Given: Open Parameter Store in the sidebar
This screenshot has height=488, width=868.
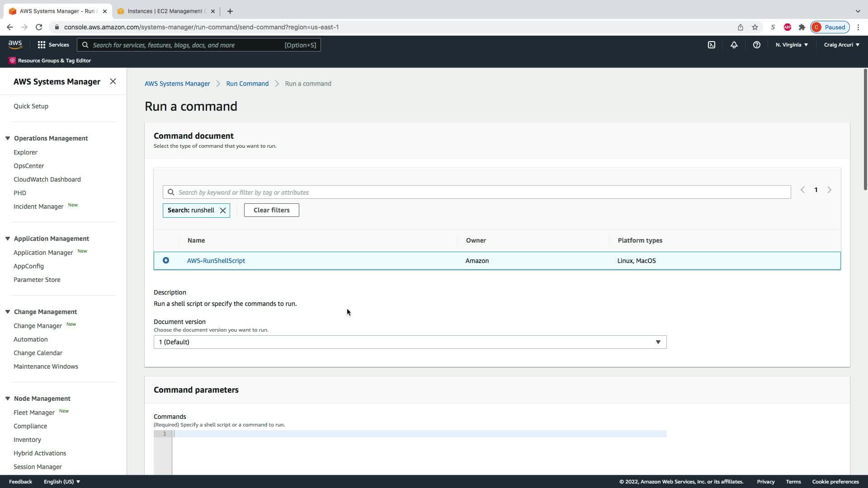Looking at the screenshot, I should click(37, 280).
